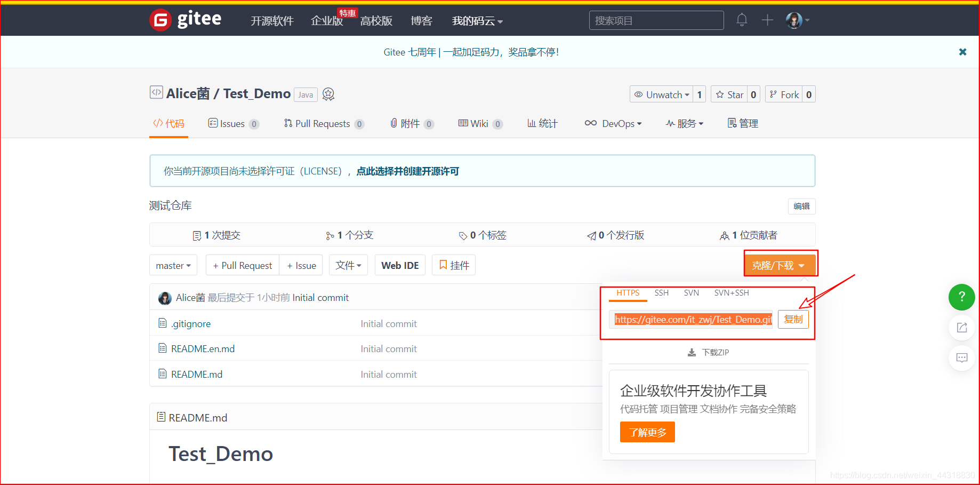Open 企业版 in the top navigation
Viewport: 980px width, 485px height.
327,21
